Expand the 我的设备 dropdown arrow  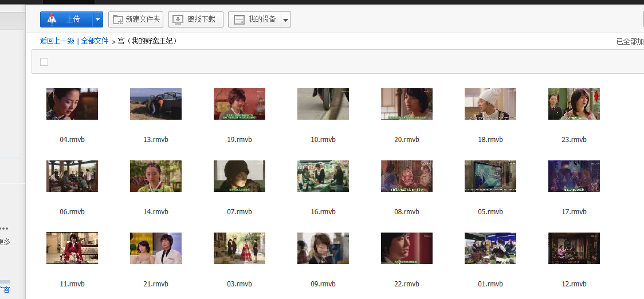point(286,19)
